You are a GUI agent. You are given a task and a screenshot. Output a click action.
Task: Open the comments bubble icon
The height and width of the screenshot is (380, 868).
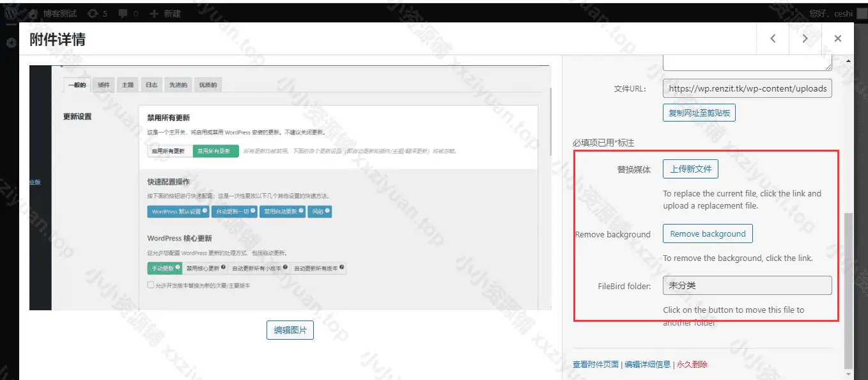point(121,13)
